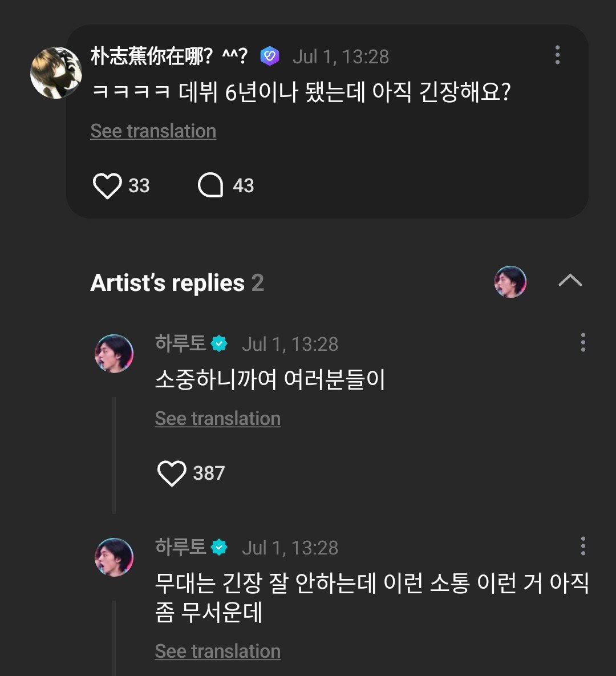See translation of the fan's comment
616x676 pixels.
pos(153,131)
